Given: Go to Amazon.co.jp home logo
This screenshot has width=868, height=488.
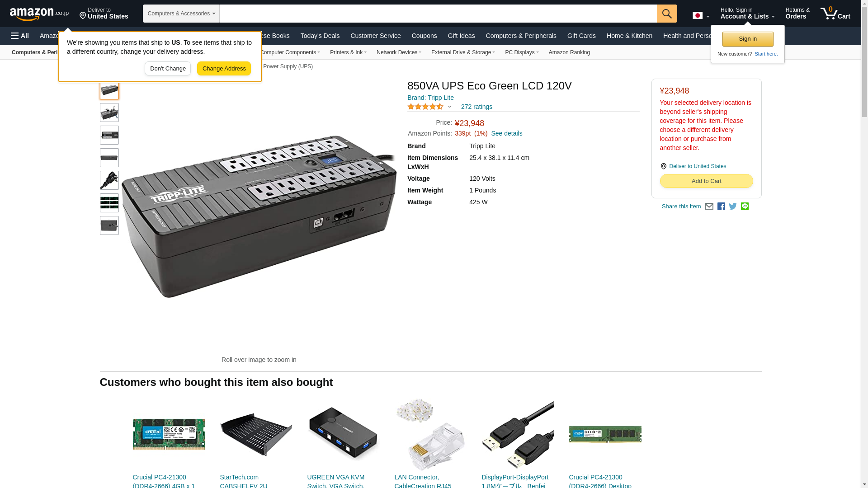Looking at the screenshot, I should pos(39,14).
